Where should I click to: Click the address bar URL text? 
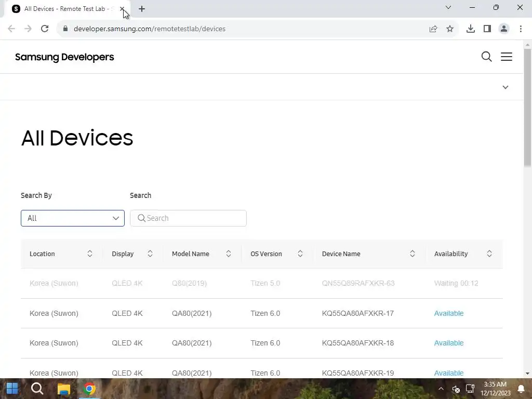click(x=149, y=29)
